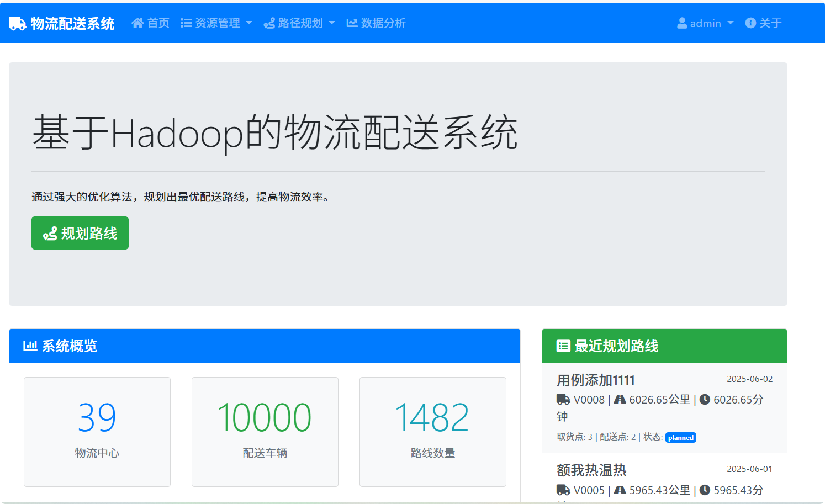The width and height of the screenshot is (825, 504).
Task: Click the truck logo icon in navbar
Action: tap(18, 23)
